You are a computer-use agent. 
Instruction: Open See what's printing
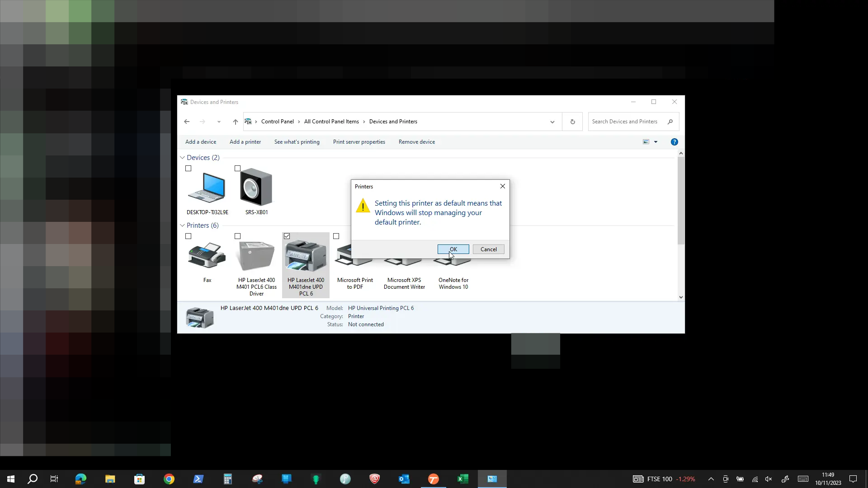[297, 142]
